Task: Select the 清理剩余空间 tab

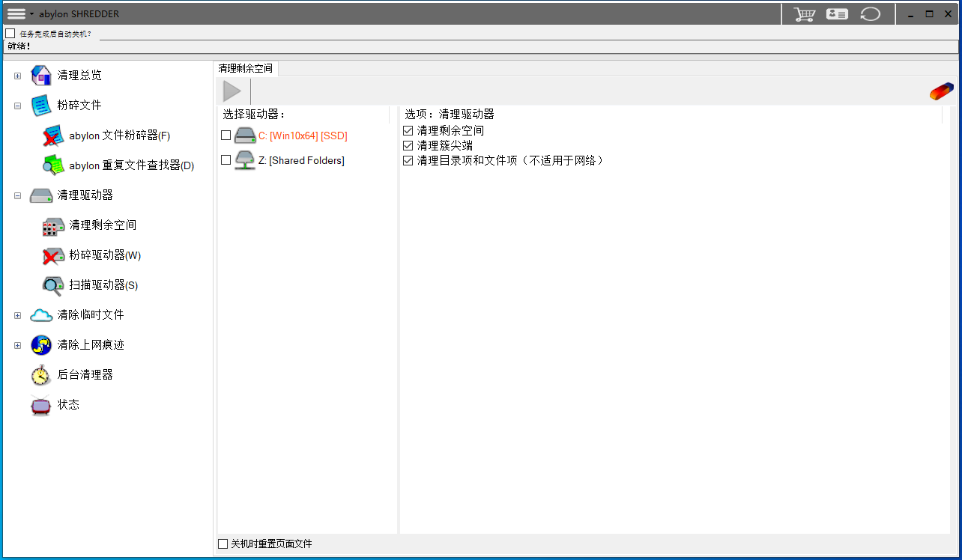Action: click(246, 68)
